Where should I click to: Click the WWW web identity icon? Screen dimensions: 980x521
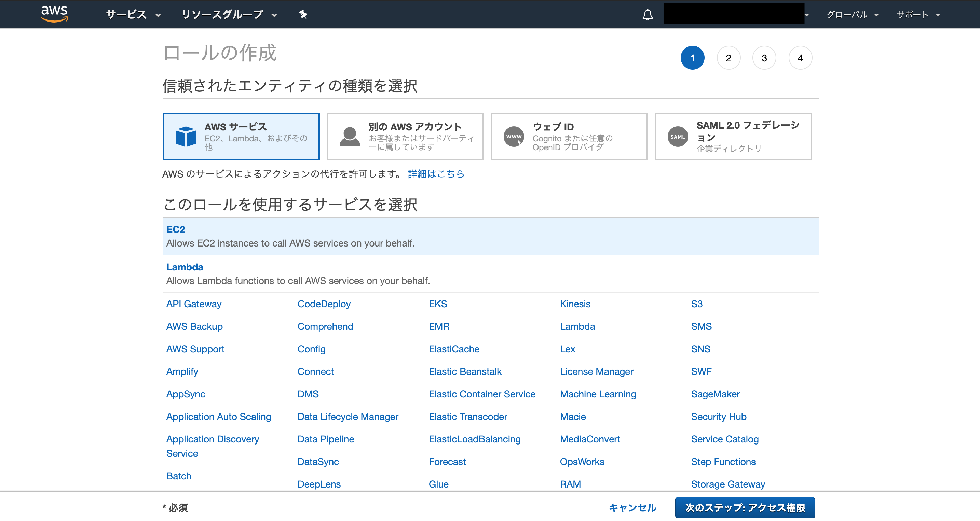[x=514, y=137]
